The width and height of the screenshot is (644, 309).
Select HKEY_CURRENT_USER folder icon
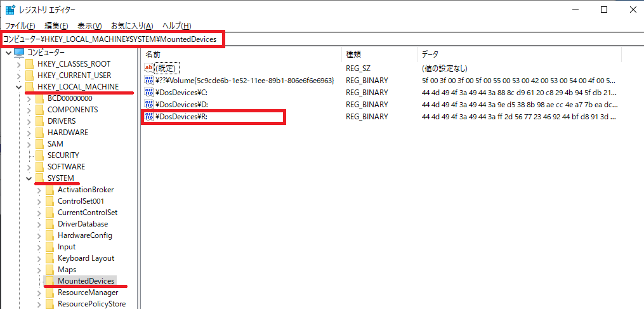pyautogui.click(x=30, y=76)
